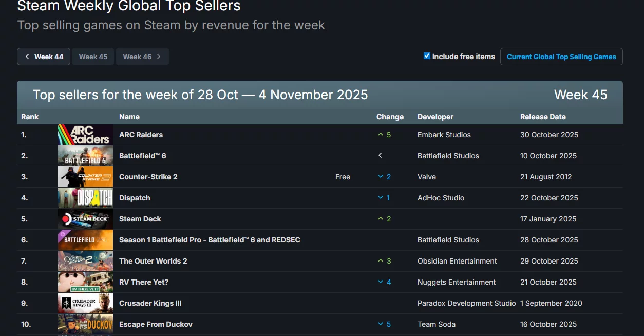This screenshot has width=644, height=336.
Task: Open Season 1 Battlefield Pro entry
Action: click(x=210, y=240)
